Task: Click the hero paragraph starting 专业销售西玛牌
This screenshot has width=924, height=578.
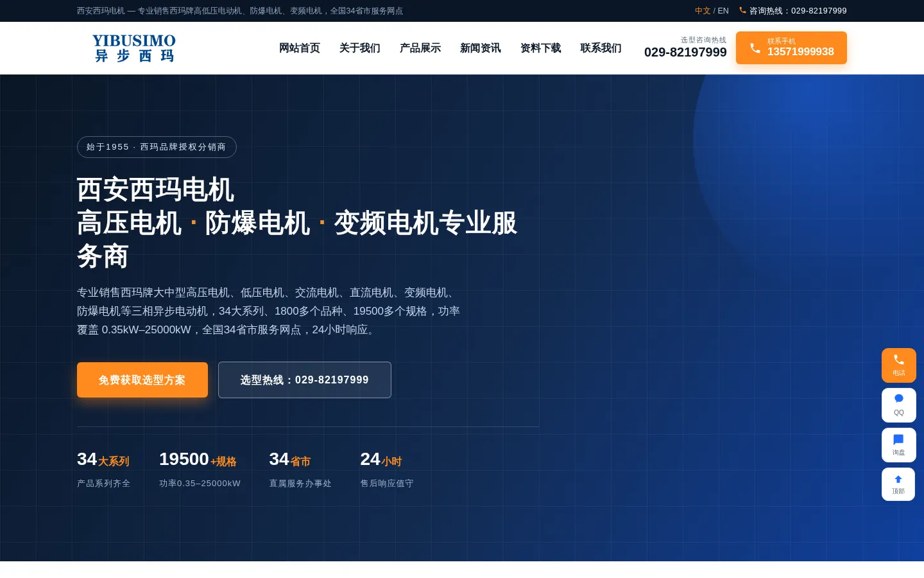Action: point(269,311)
